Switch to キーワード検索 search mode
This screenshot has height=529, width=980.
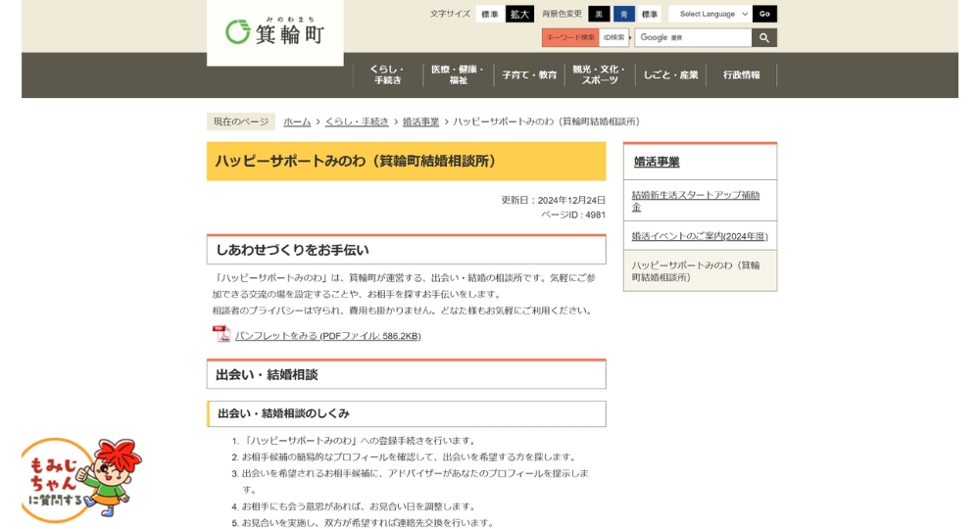coord(570,37)
